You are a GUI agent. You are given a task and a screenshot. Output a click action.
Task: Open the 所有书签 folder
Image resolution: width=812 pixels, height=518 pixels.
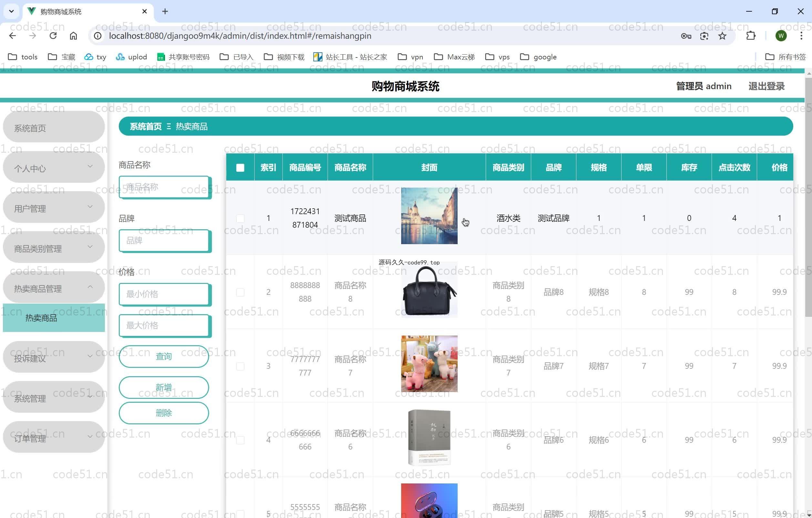(x=785, y=57)
